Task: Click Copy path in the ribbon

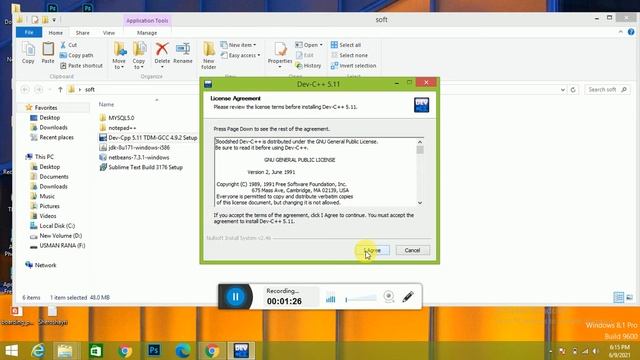Action: tap(77, 55)
